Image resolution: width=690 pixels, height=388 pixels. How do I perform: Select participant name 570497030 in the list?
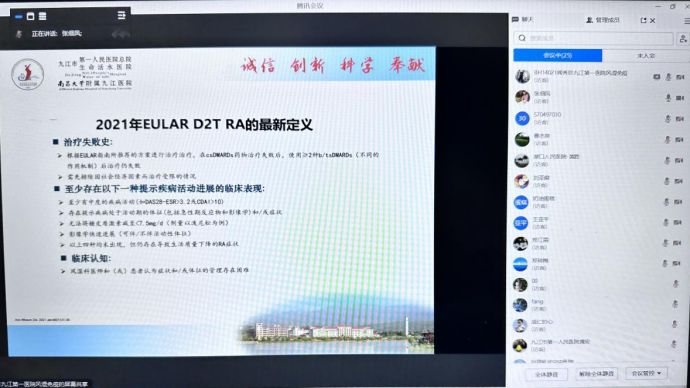pos(547,115)
